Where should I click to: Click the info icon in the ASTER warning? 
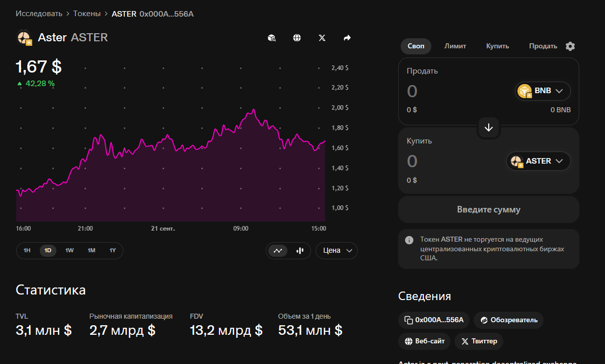(409, 240)
